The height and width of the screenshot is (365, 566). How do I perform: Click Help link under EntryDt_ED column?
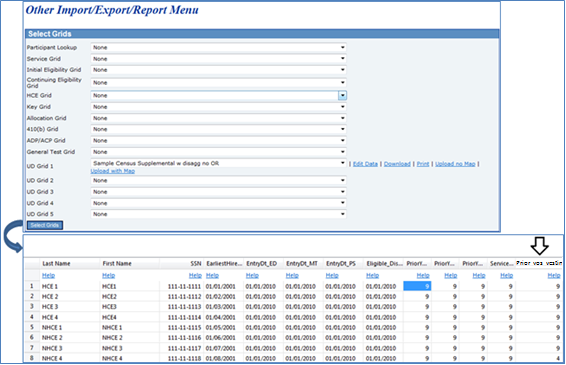click(252, 275)
